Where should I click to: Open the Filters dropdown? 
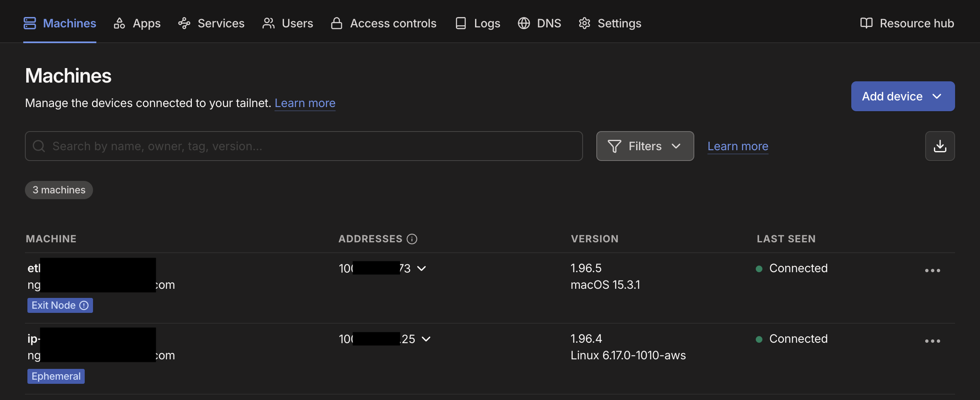(x=644, y=146)
